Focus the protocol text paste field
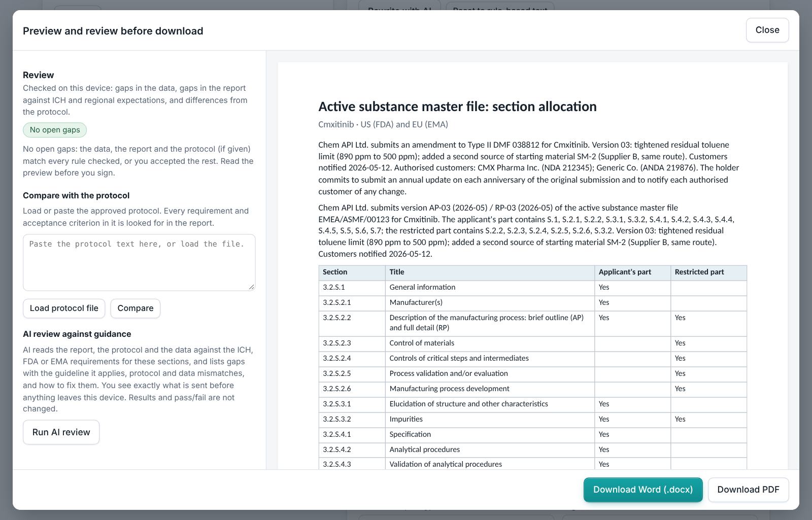Screen dimensions: 812x520 point(139,262)
